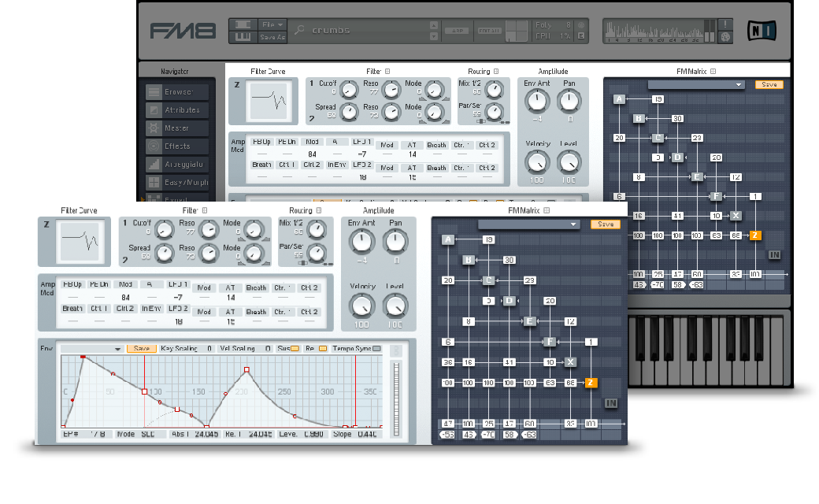Select noise operator X in the front FM Matrix
The width and height of the screenshot is (819, 504).
coord(570,362)
